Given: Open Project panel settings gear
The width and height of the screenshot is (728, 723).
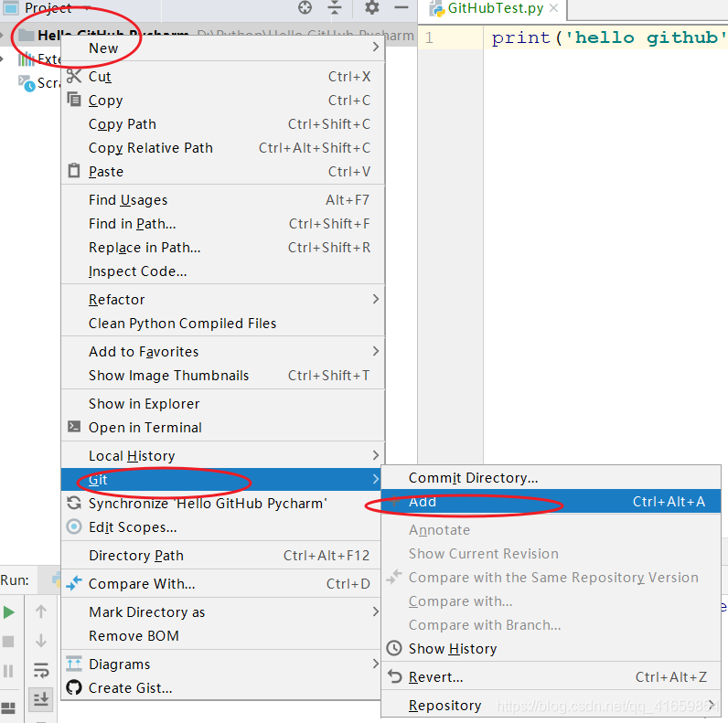Looking at the screenshot, I should (372, 7).
